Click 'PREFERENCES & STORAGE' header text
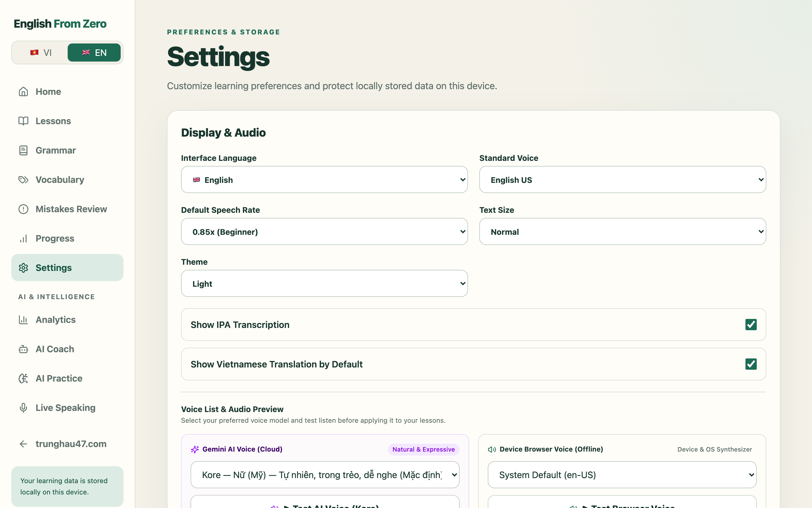Screen dimensions: 812x508 coord(224,32)
